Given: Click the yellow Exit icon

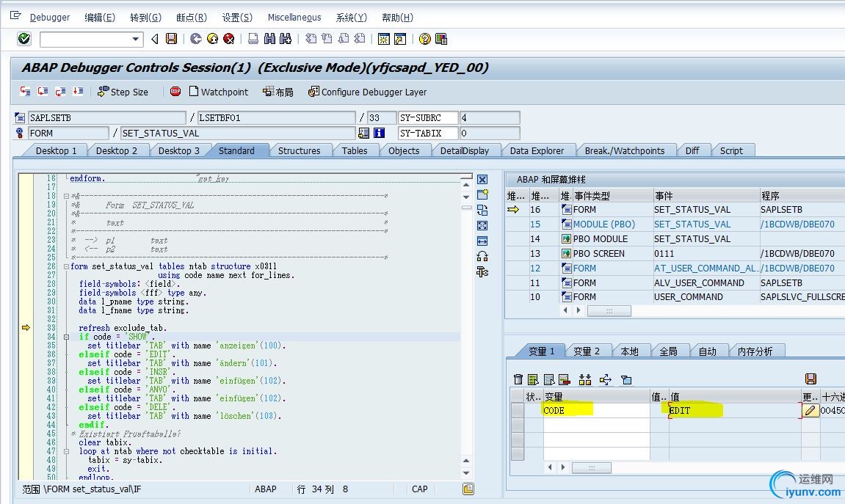Looking at the screenshot, I should pos(212,39).
